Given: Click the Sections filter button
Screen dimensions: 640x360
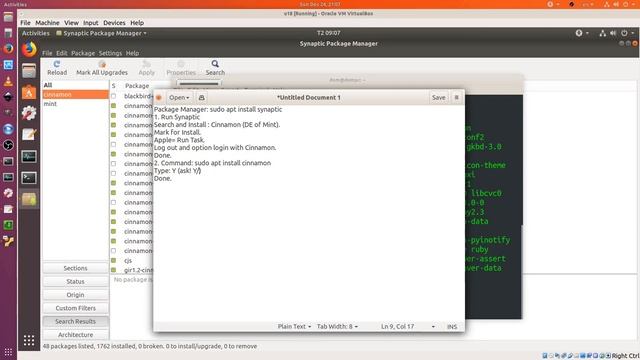Looking at the screenshot, I should click(76, 268).
